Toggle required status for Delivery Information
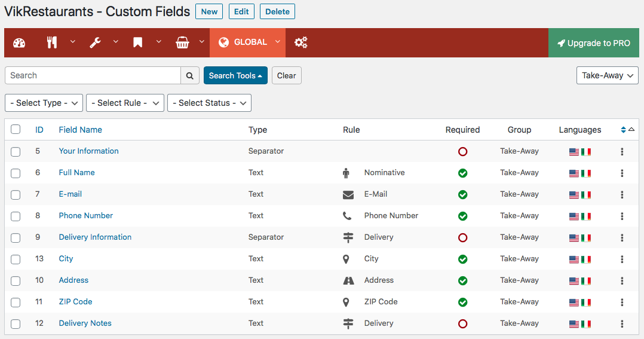Viewport: 644px width, 339px height. 462,237
